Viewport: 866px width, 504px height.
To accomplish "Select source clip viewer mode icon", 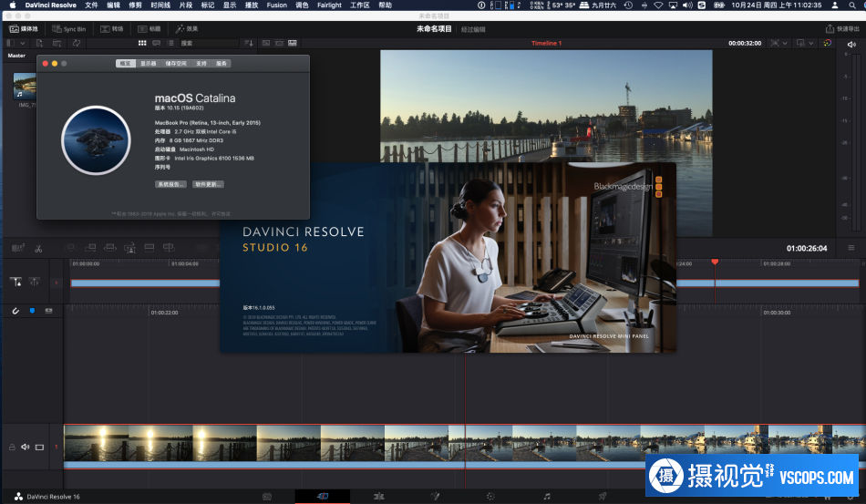I will (265, 43).
